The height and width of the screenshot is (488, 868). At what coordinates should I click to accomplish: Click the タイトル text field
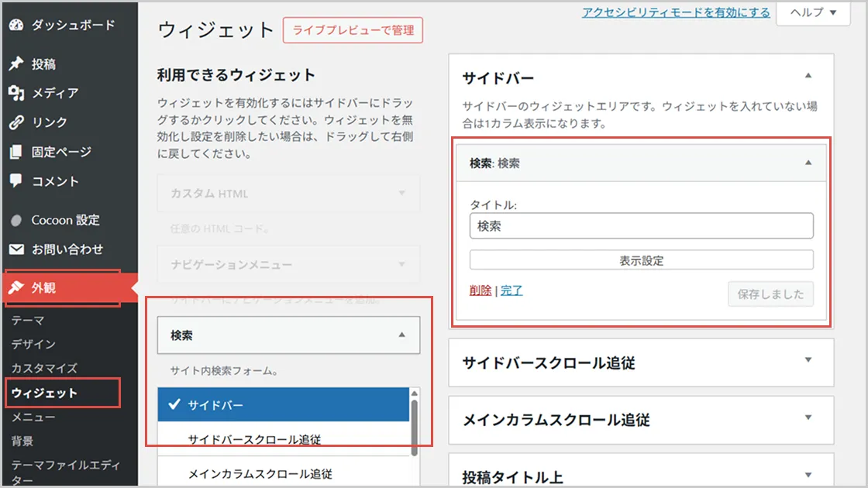[641, 226]
